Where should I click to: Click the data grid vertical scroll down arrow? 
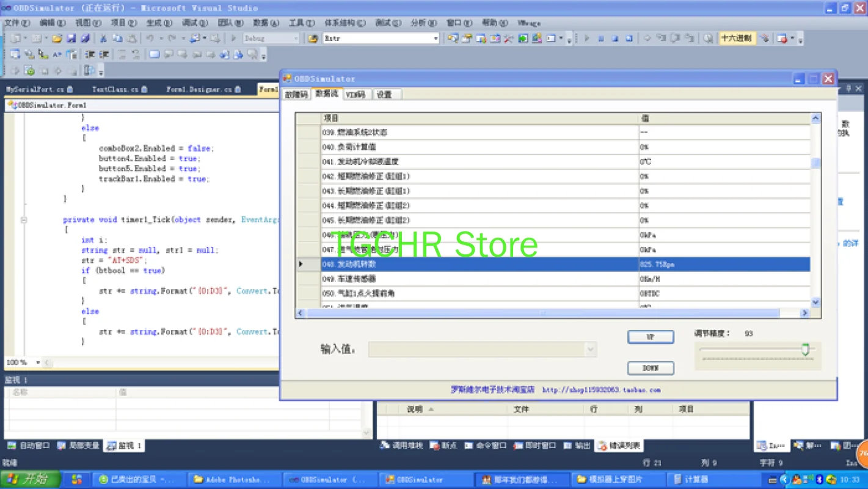(x=815, y=302)
